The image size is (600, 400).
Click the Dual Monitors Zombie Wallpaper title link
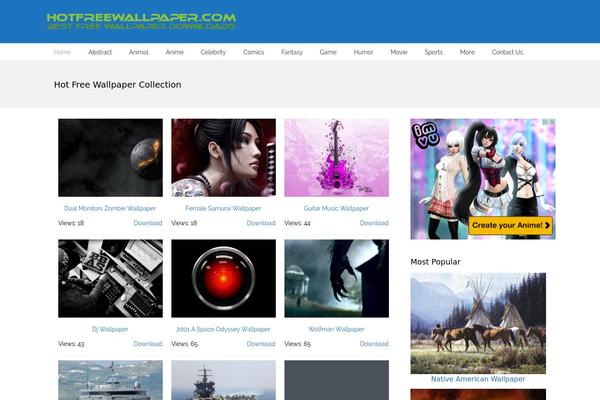click(110, 209)
